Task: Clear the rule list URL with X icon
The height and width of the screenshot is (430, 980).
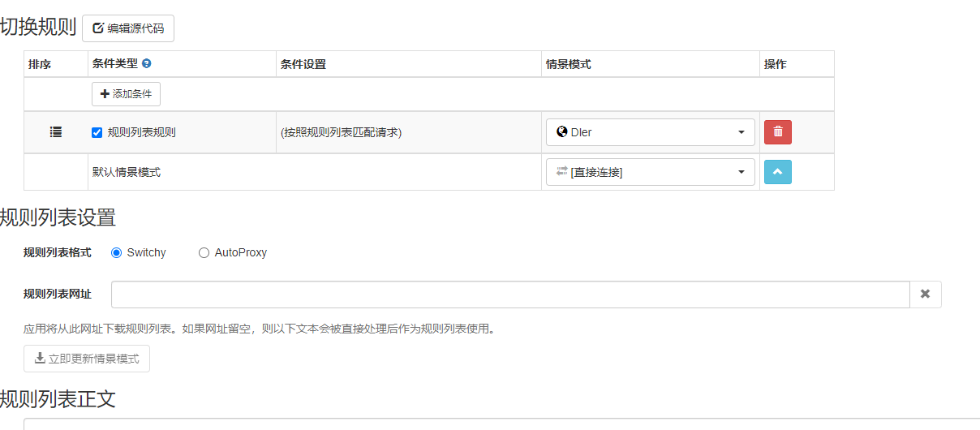Action: point(925,295)
